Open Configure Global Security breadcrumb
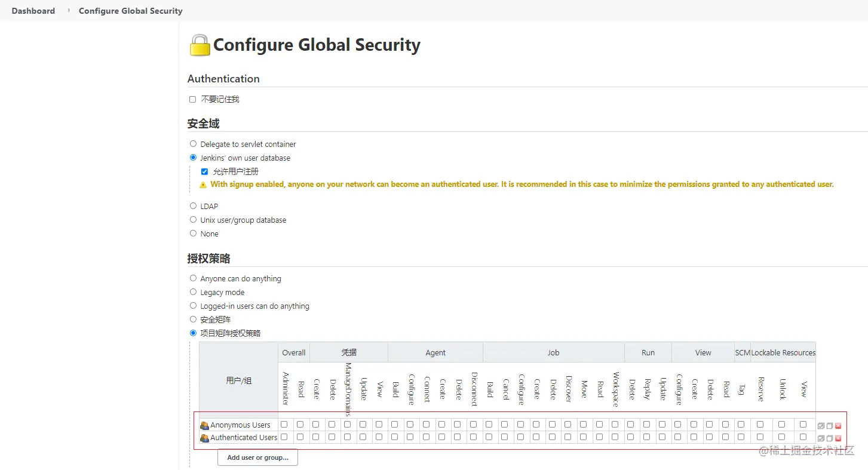 point(131,11)
